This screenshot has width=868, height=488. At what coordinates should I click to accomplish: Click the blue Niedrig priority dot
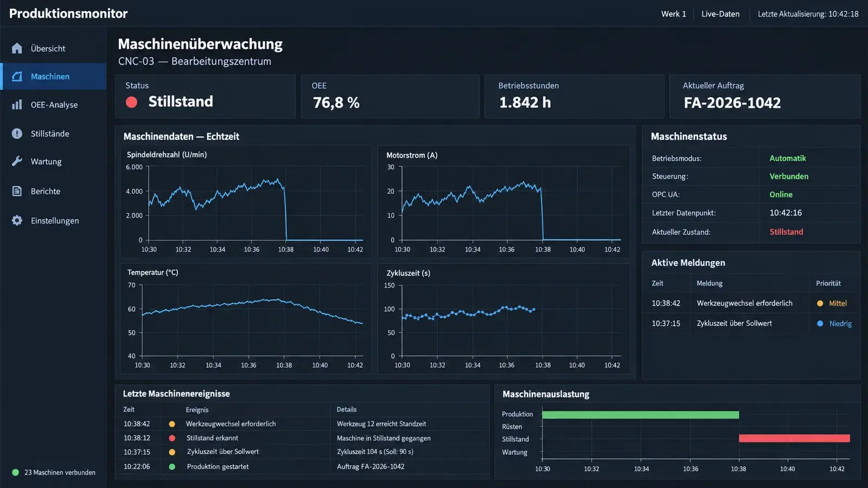[820, 324]
